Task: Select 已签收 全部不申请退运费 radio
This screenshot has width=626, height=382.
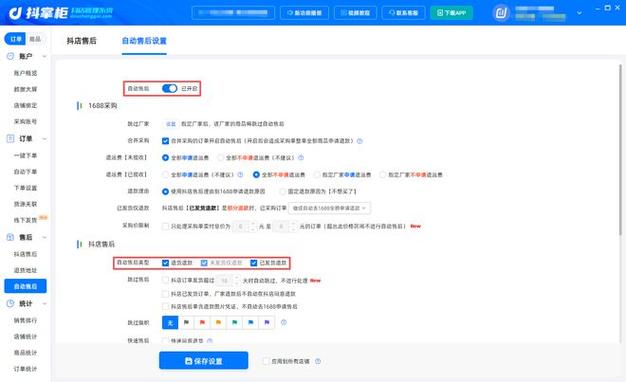Action: 256,175
